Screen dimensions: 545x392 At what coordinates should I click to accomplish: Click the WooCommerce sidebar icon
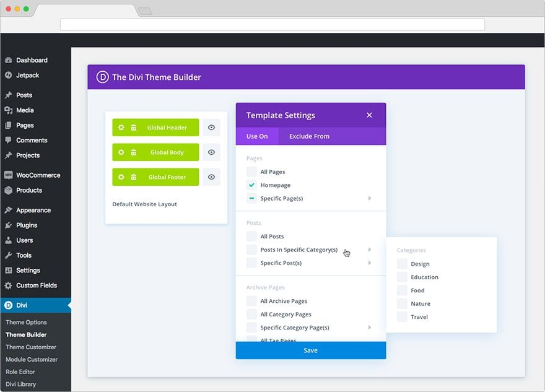[x=9, y=175]
